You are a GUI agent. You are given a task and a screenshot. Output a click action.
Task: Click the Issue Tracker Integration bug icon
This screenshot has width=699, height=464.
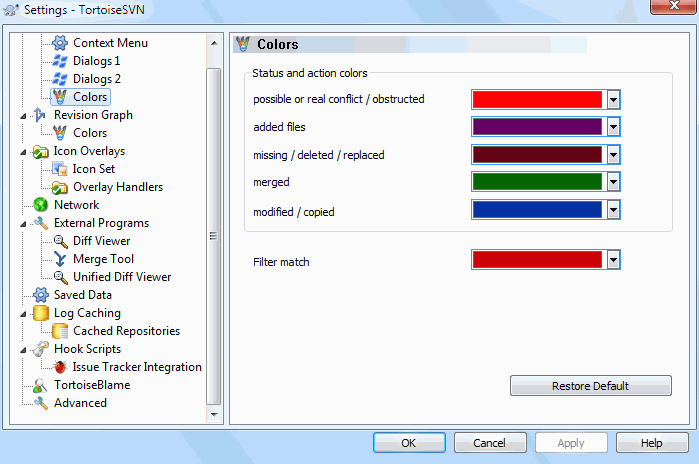[60, 367]
